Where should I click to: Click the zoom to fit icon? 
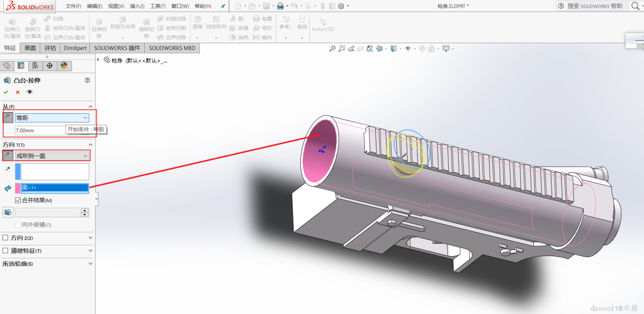click(332, 49)
